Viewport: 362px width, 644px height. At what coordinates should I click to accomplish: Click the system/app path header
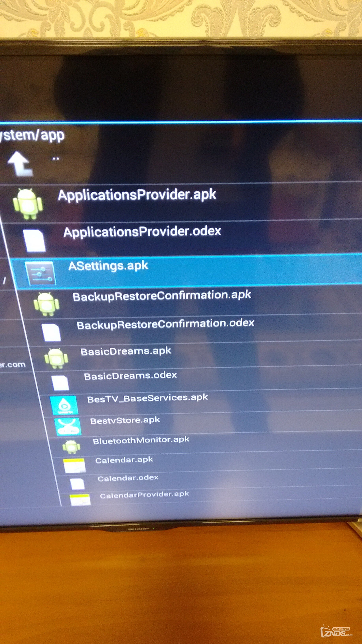(x=33, y=136)
